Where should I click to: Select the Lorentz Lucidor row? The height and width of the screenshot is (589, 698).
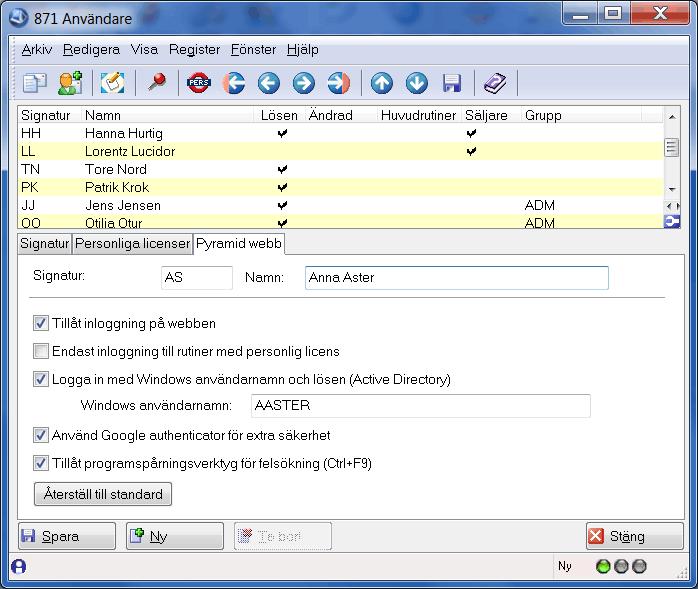tap(341, 151)
